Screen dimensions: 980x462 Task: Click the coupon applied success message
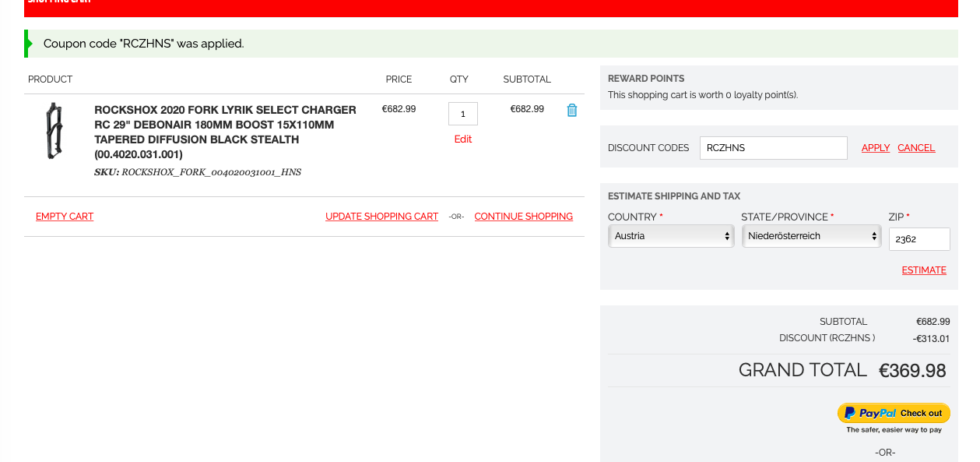[144, 44]
